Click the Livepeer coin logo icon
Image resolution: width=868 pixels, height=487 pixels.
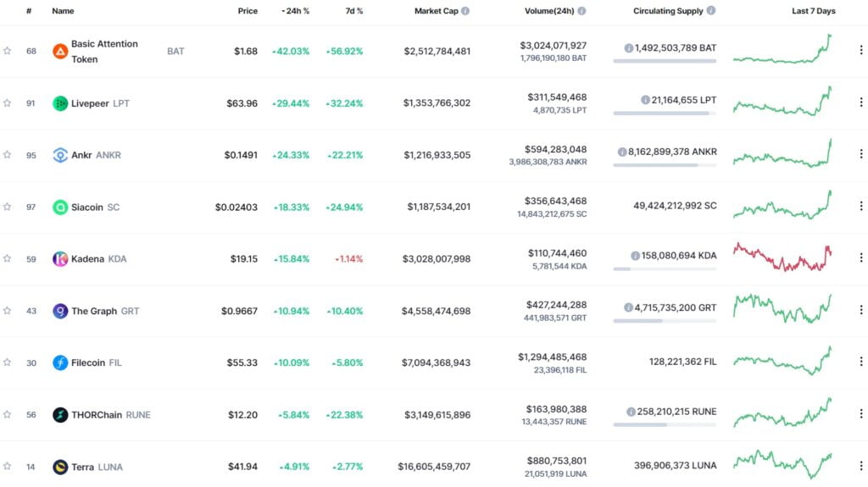(60, 103)
